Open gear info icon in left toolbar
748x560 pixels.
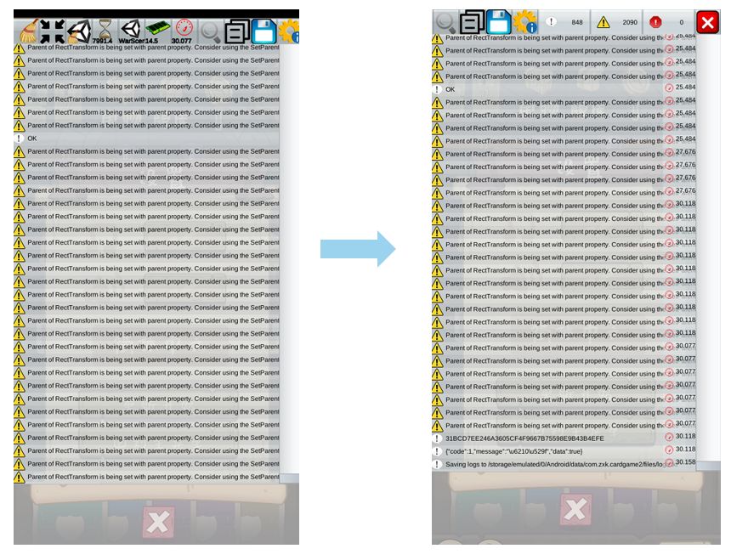pos(289,31)
